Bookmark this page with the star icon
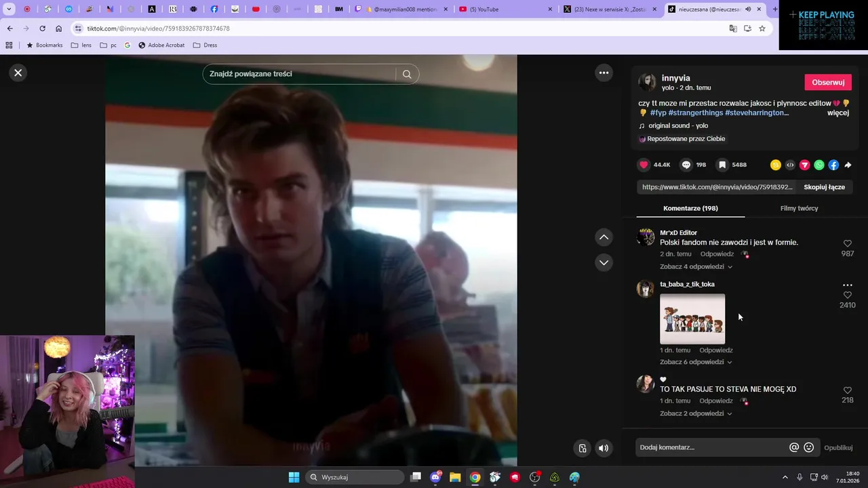 pyautogui.click(x=762, y=28)
